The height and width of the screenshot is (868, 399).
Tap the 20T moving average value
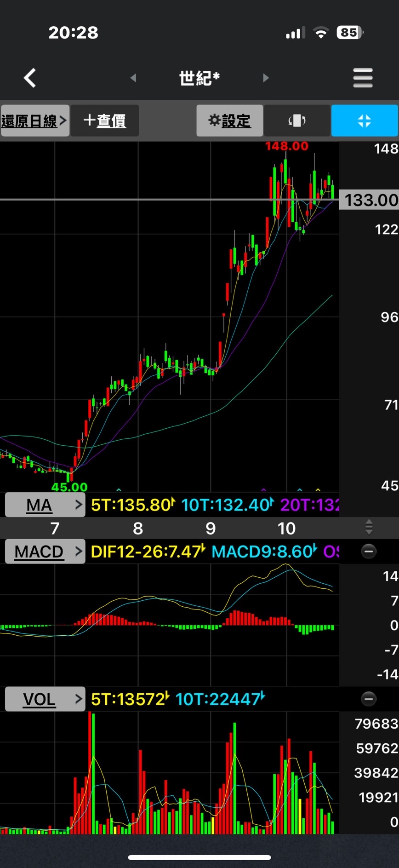click(309, 505)
